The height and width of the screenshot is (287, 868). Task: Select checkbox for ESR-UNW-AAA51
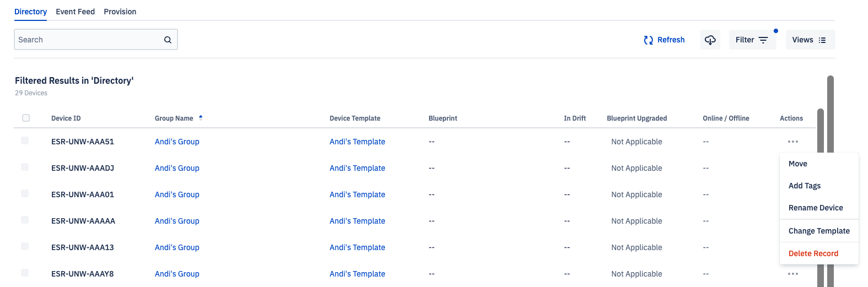coord(25,140)
